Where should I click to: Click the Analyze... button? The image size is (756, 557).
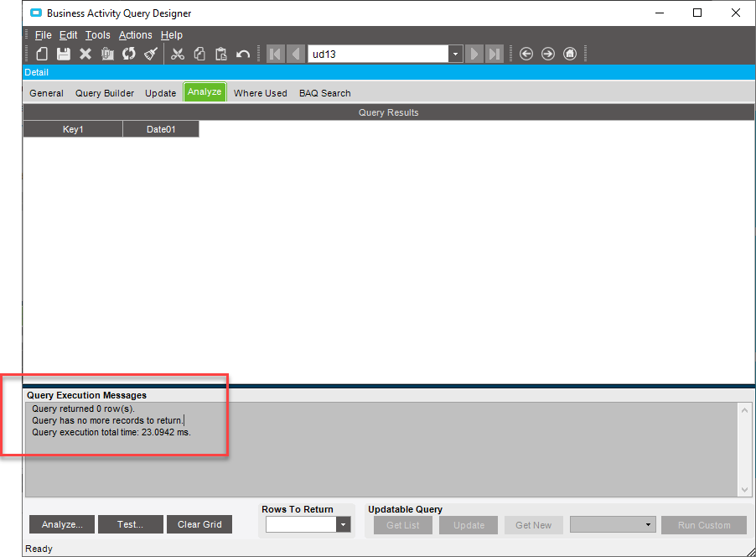62,524
